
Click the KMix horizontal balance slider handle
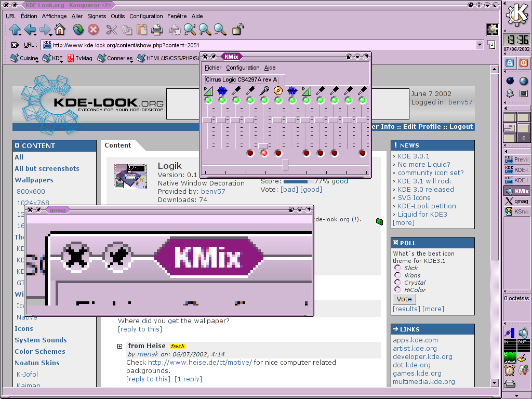pos(285,165)
